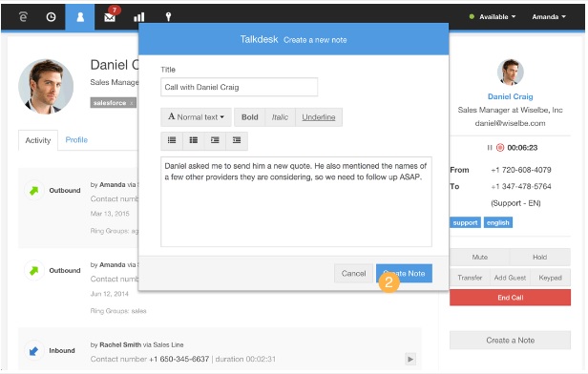Click Sales Manager at Wiselbe, Inc text

pos(510,110)
